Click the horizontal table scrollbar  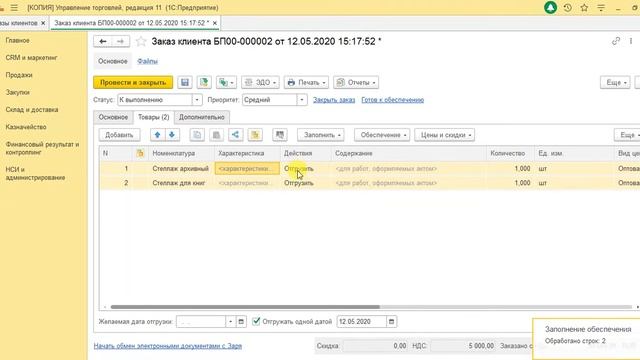coord(245,307)
